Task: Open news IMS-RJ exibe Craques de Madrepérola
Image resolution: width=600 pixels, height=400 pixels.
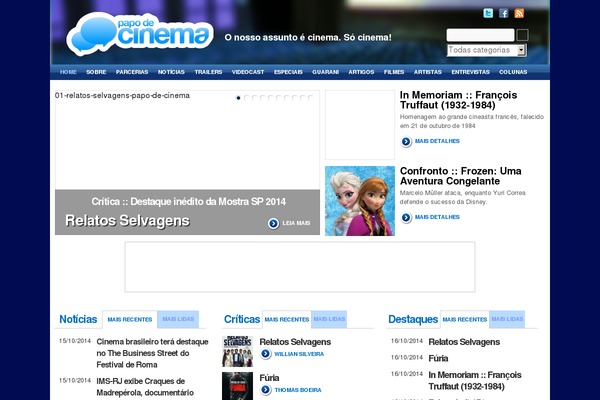Action: pyautogui.click(x=145, y=387)
